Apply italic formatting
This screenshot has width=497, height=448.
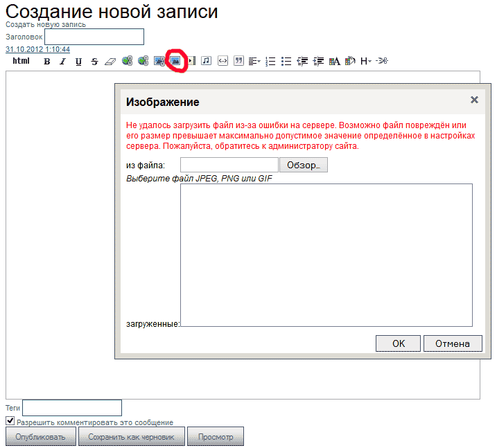pos(62,61)
